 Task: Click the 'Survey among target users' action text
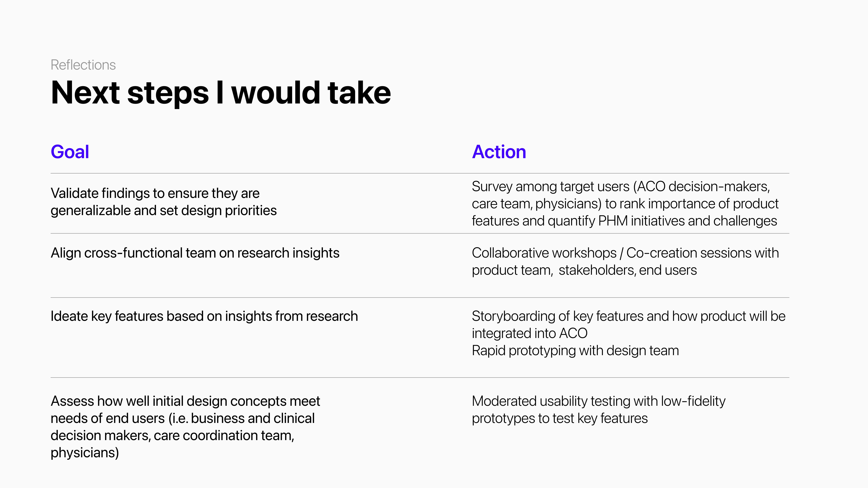tap(625, 203)
